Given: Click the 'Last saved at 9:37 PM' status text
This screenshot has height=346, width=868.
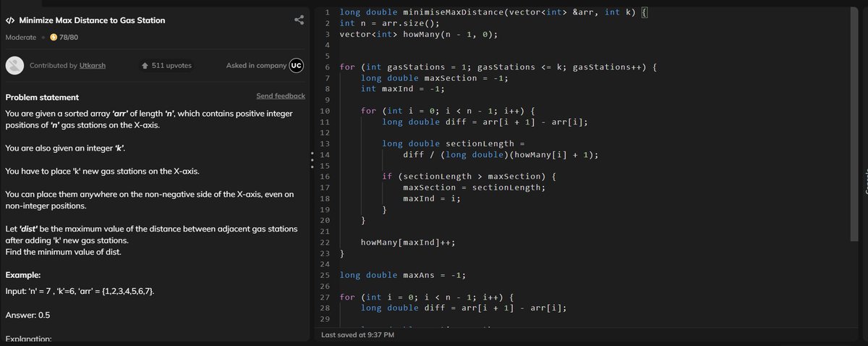Looking at the screenshot, I should click(x=357, y=334).
